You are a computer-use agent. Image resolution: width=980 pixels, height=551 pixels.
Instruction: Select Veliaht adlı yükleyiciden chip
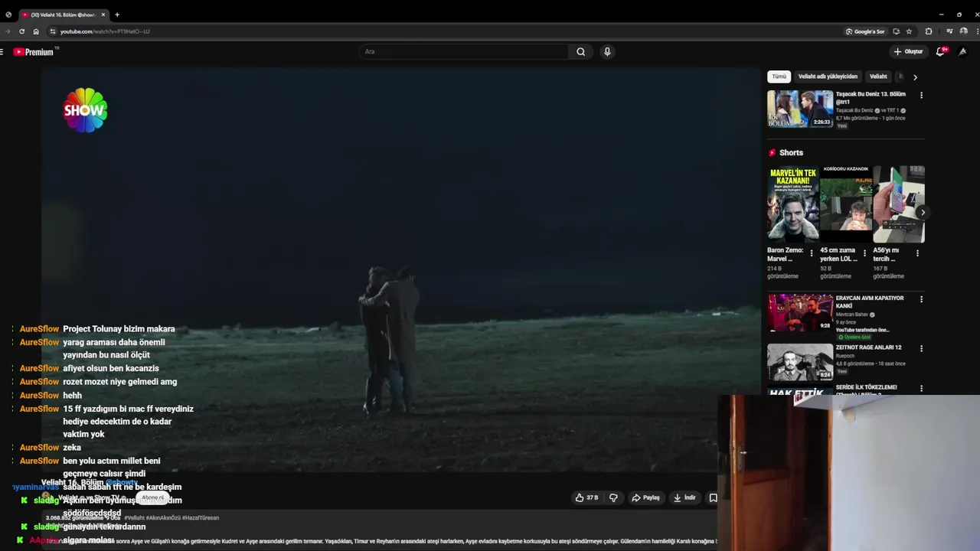828,77
